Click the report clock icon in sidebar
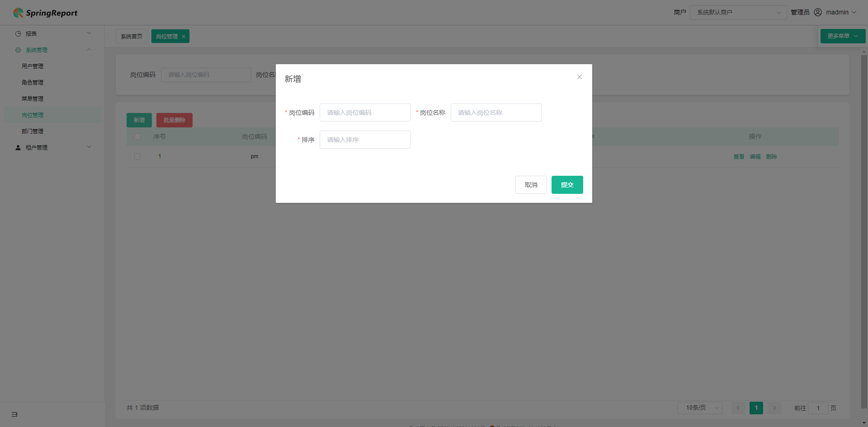 18,33
